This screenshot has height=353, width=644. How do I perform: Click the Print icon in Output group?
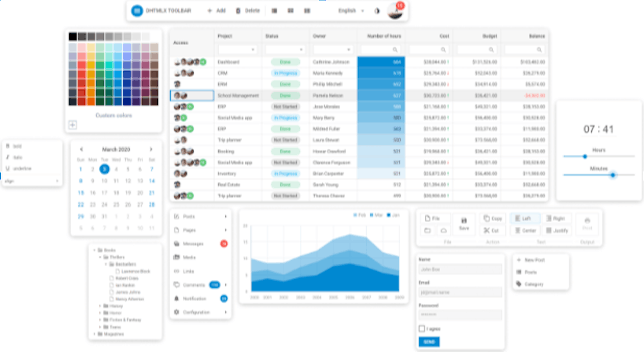click(587, 221)
